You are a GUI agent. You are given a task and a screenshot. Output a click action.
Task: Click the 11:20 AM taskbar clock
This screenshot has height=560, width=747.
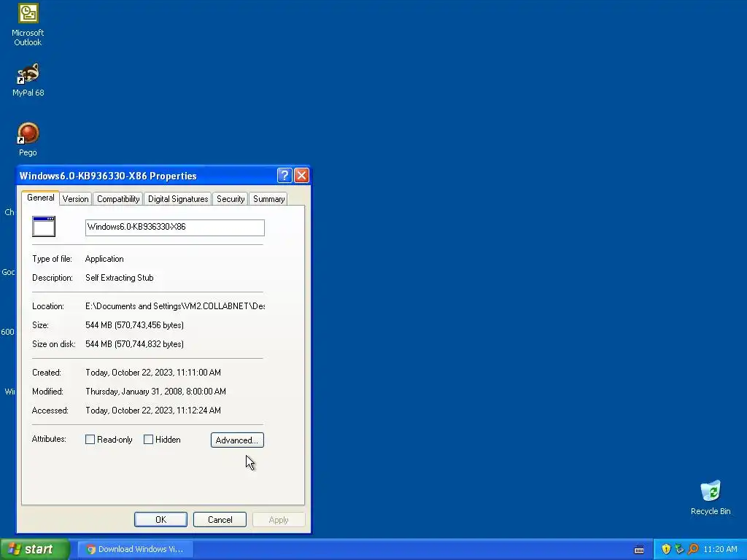[720, 550]
